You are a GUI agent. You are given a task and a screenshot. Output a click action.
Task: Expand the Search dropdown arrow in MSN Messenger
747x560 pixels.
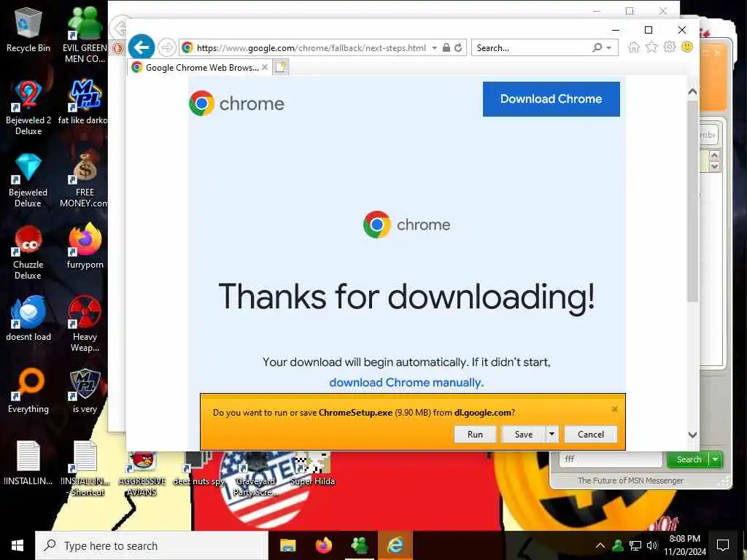coord(716,459)
